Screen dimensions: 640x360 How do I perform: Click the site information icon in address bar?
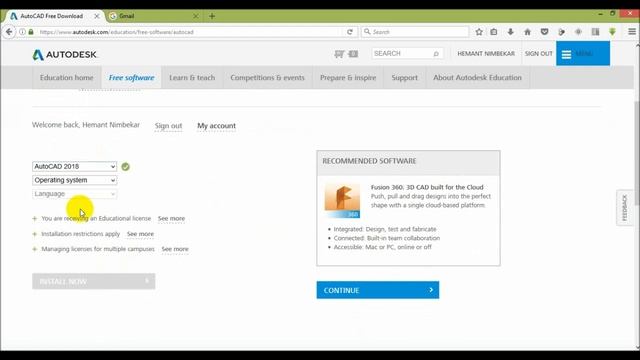point(22,32)
